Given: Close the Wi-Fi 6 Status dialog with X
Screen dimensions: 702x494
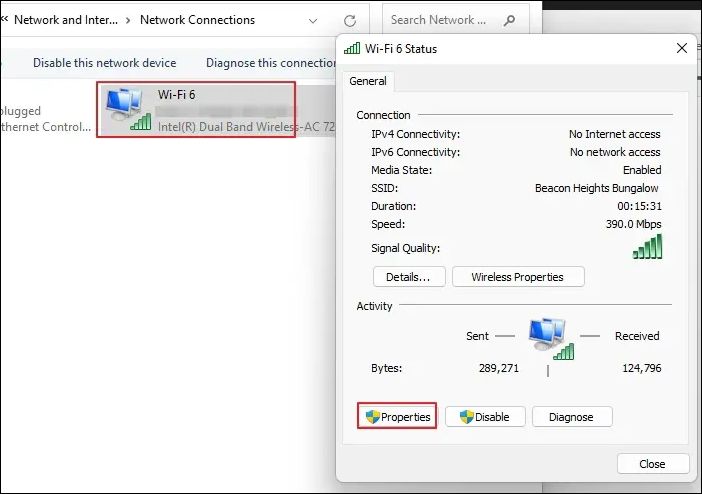Looking at the screenshot, I should (682, 48).
